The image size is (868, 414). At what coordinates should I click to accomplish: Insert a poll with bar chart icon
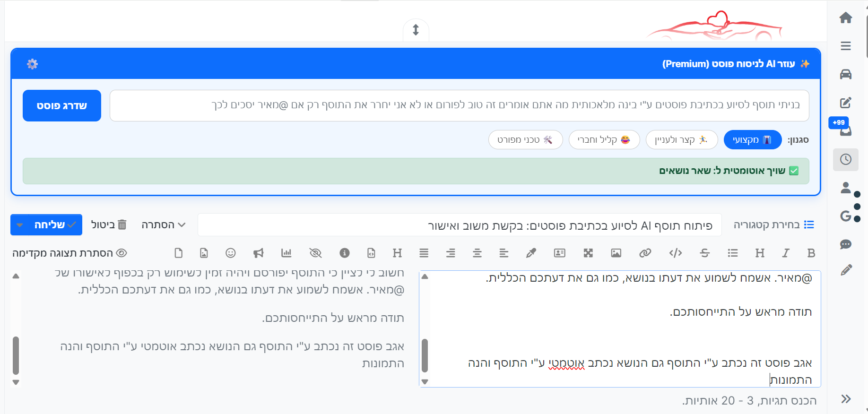click(x=286, y=253)
